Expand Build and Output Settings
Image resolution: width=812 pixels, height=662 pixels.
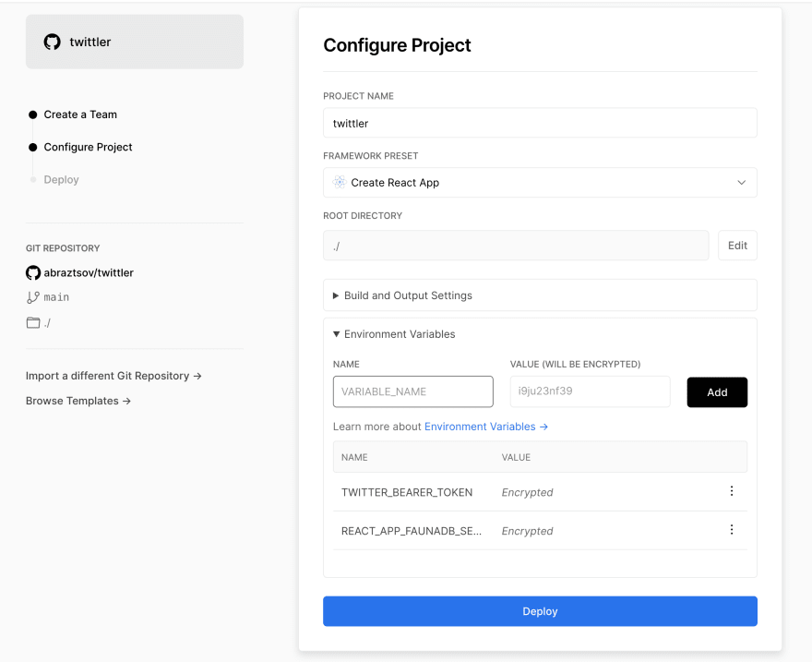tap(540, 295)
